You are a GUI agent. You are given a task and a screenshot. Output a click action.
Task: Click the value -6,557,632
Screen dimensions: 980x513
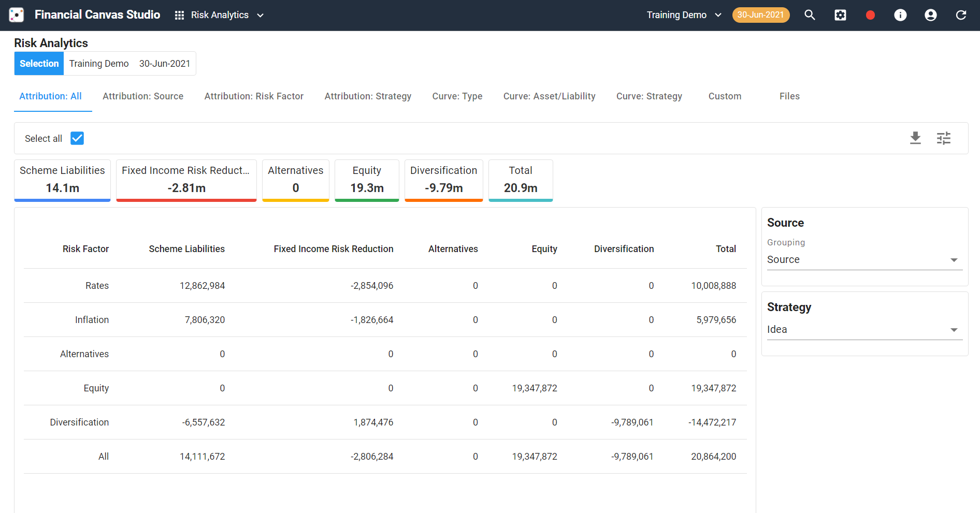[x=204, y=422]
